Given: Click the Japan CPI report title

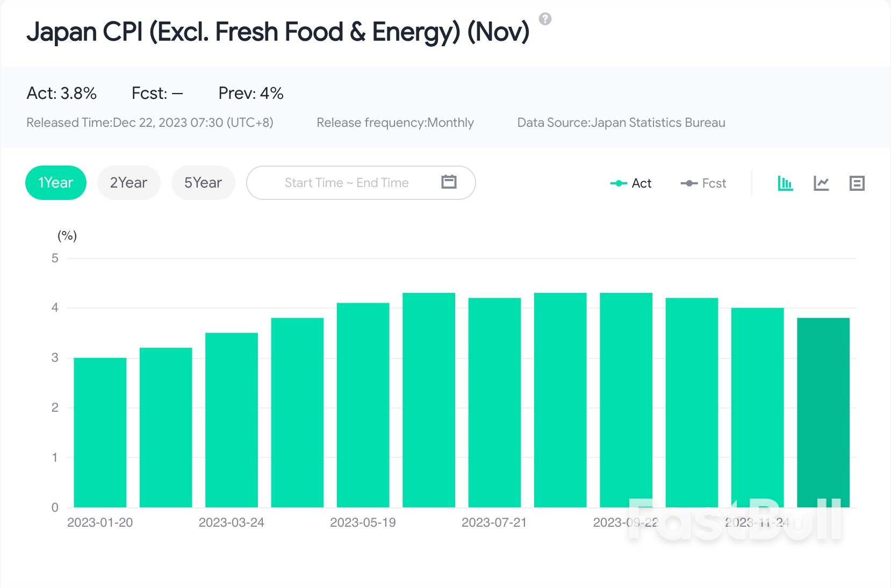Looking at the screenshot, I should 278,32.
